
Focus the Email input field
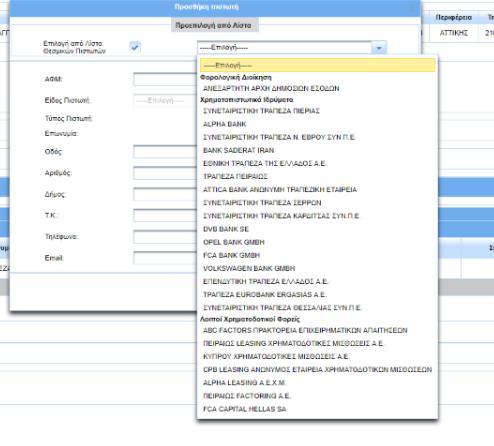coord(165,258)
